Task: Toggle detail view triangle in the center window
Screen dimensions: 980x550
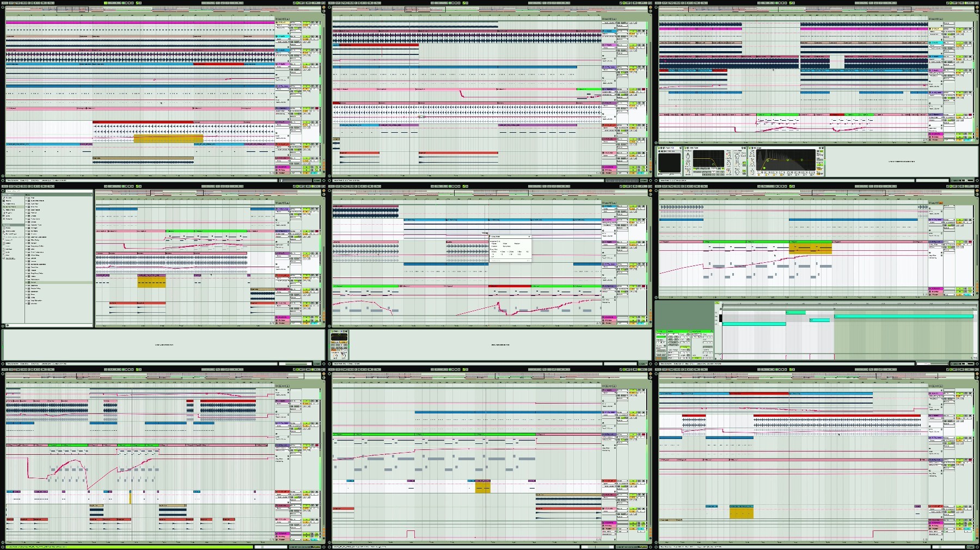Action: pyautogui.click(x=651, y=363)
